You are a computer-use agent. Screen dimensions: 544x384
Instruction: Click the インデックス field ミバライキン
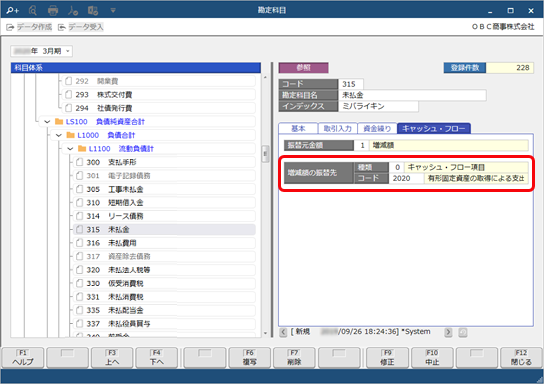click(x=378, y=106)
